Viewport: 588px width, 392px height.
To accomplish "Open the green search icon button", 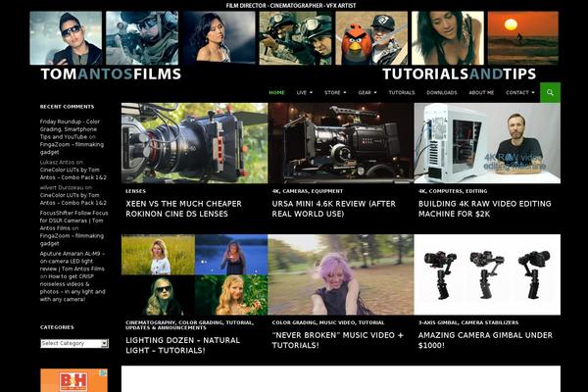I will 550,92.
